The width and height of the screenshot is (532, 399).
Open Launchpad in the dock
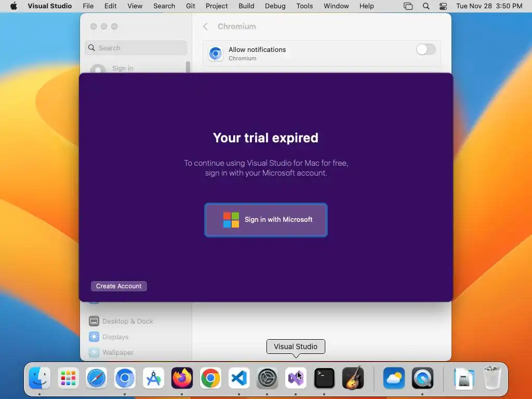[68, 378]
